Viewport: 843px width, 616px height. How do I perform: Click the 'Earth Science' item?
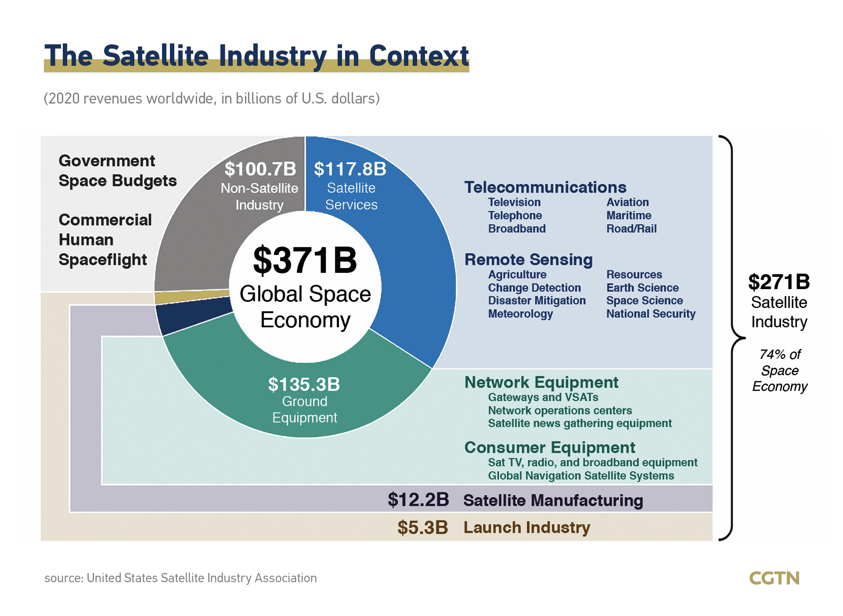coord(642,288)
